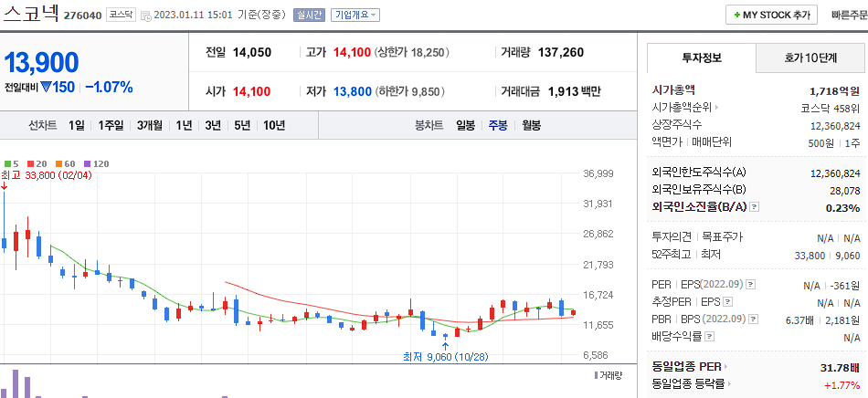Click the 0.23% foreign ownership ratio
868x398 pixels.
(x=843, y=208)
